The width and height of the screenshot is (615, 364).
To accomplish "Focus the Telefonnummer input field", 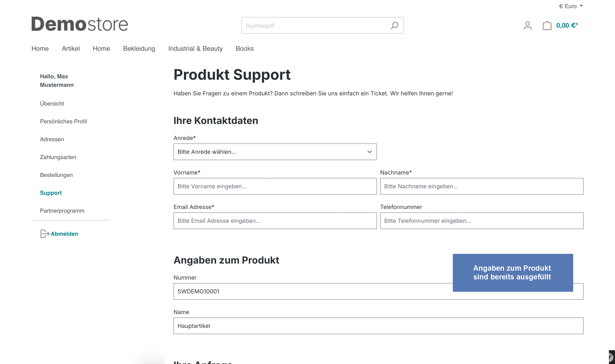I will pos(482,221).
